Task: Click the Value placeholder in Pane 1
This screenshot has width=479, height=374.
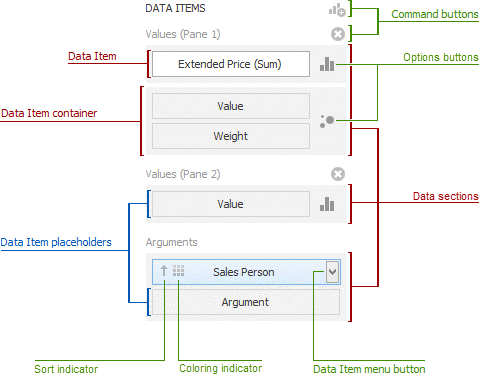Action: click(231, 106)
